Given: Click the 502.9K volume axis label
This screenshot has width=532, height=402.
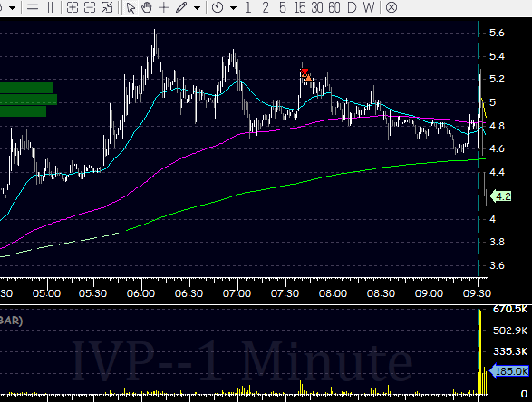Looking at the screenshot, I should 510,330.
